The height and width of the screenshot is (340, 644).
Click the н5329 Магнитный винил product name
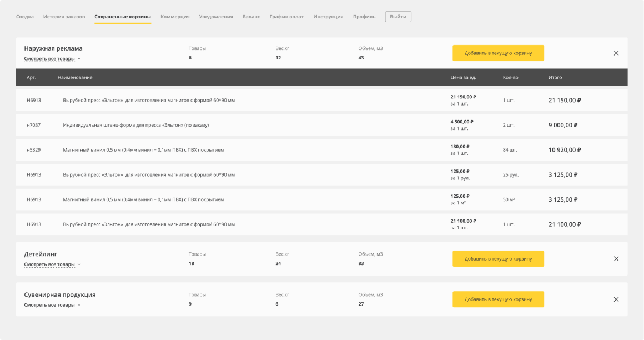(143, 150)
